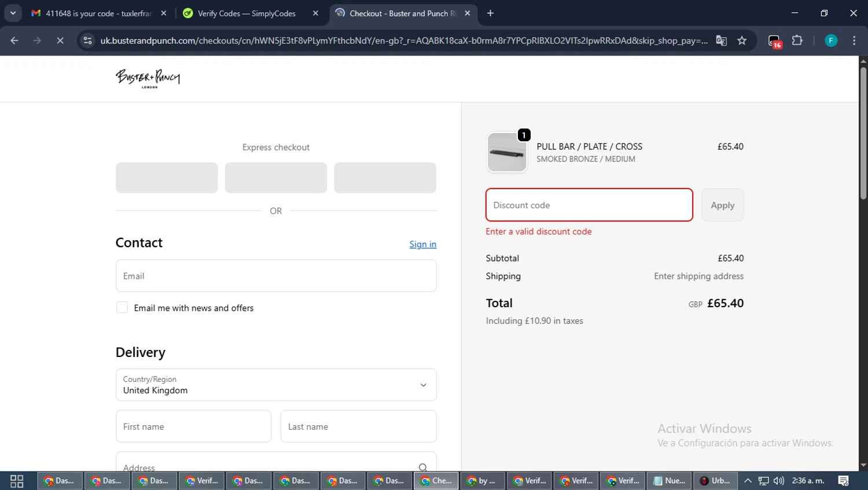
Task: Click 'Enter a valid discount code' message
Action: [539, 231]
